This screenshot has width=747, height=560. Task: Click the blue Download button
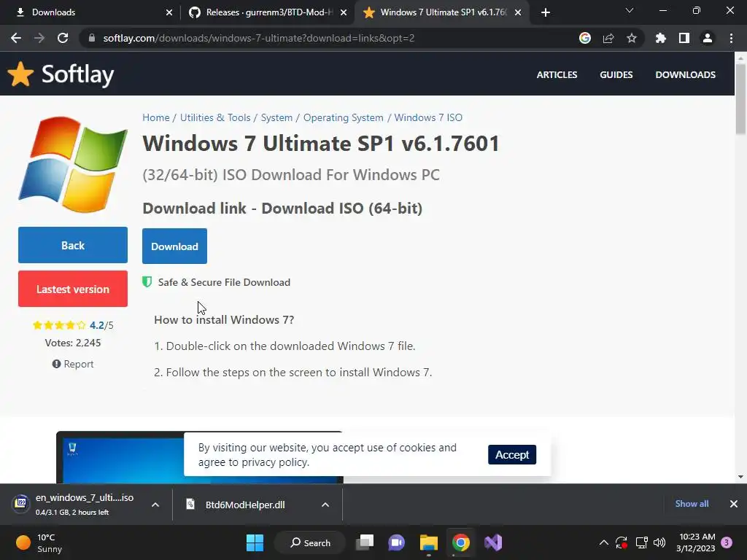[174, 246]
